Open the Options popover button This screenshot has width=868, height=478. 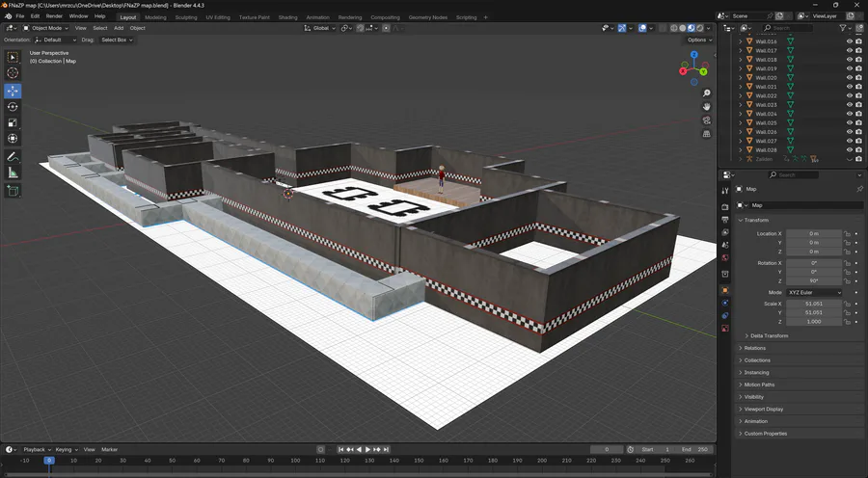click(700, 40)
